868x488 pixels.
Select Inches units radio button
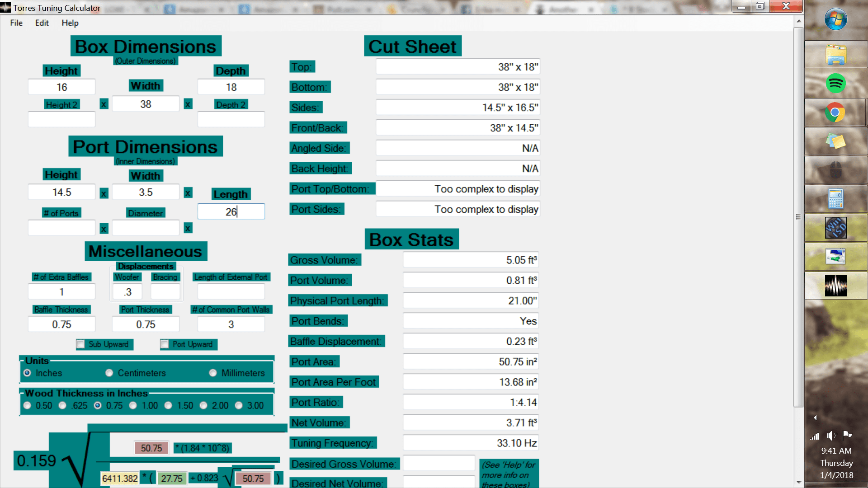point(27,373)
